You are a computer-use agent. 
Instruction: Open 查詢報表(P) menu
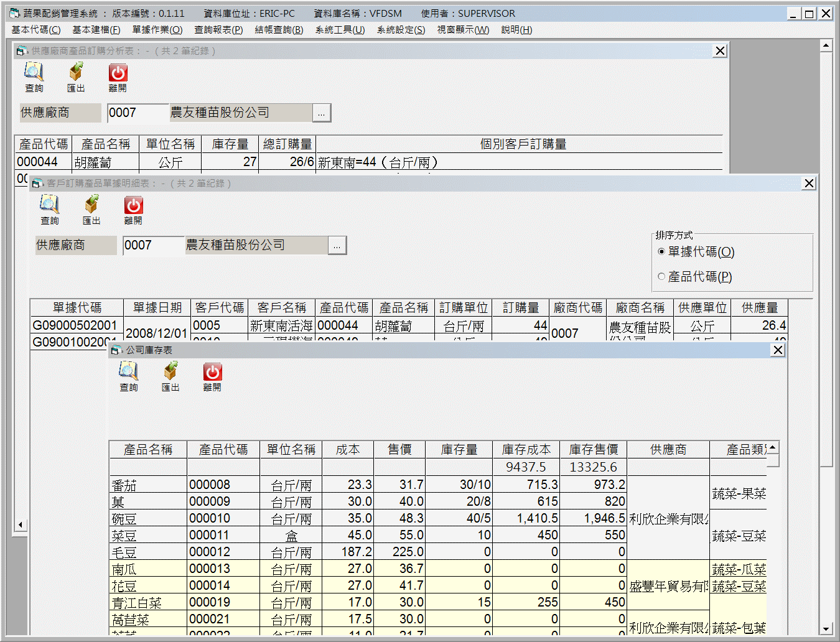coord(218,30)
